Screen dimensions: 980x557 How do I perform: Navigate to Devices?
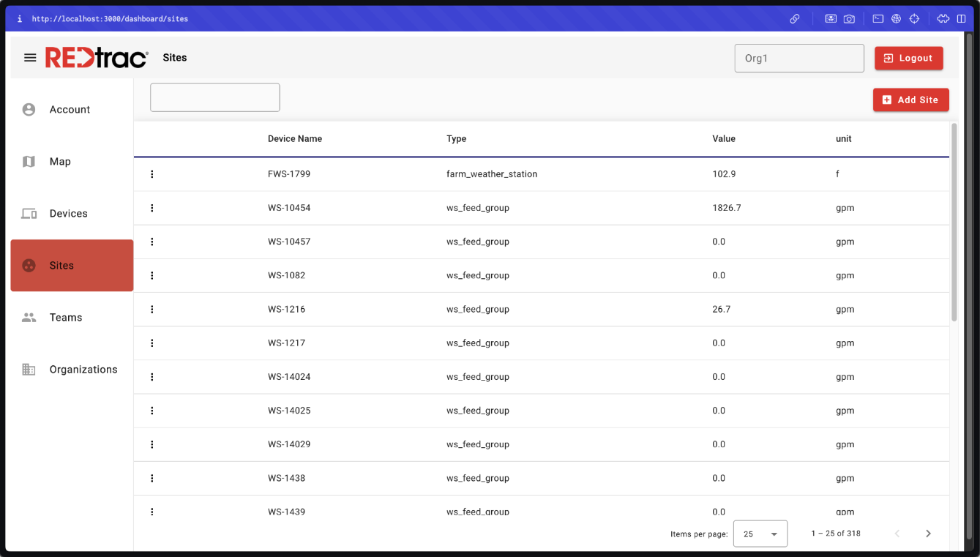72,214
